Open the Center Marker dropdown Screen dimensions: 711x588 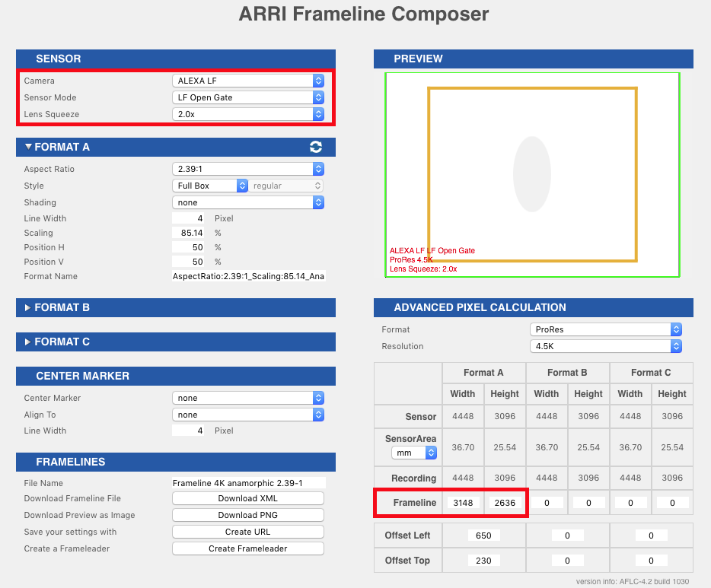pos(248,398)
